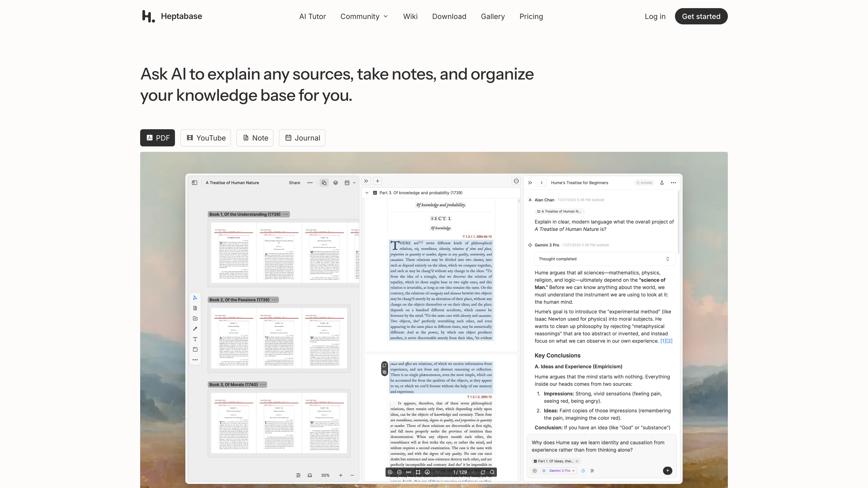Select the PDF tab
This screenshot has width=868, height=488.
coord(157,138)
